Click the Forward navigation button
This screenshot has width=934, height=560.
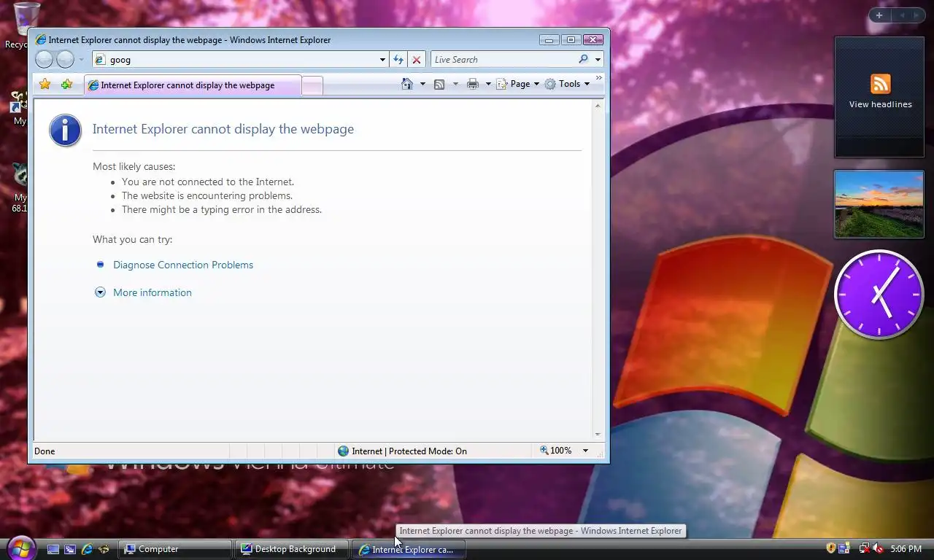pyautogui.click(x=66, y=60)
